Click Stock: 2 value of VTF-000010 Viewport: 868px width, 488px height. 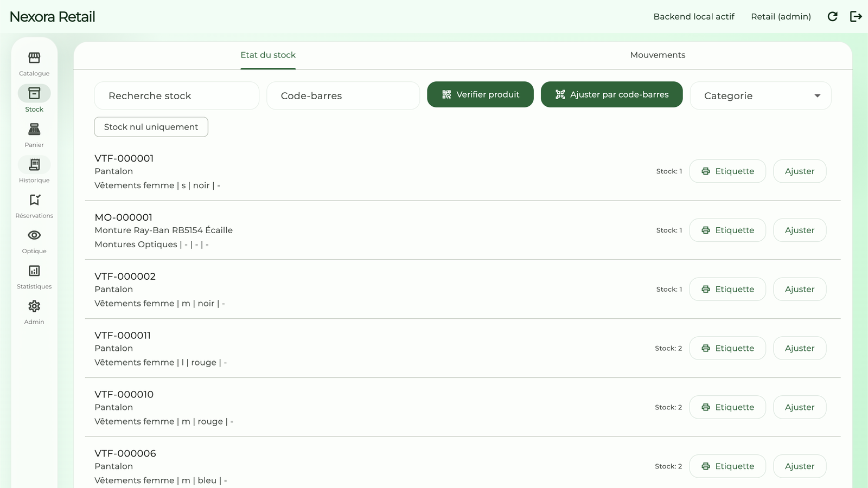(x=668, y=407)
